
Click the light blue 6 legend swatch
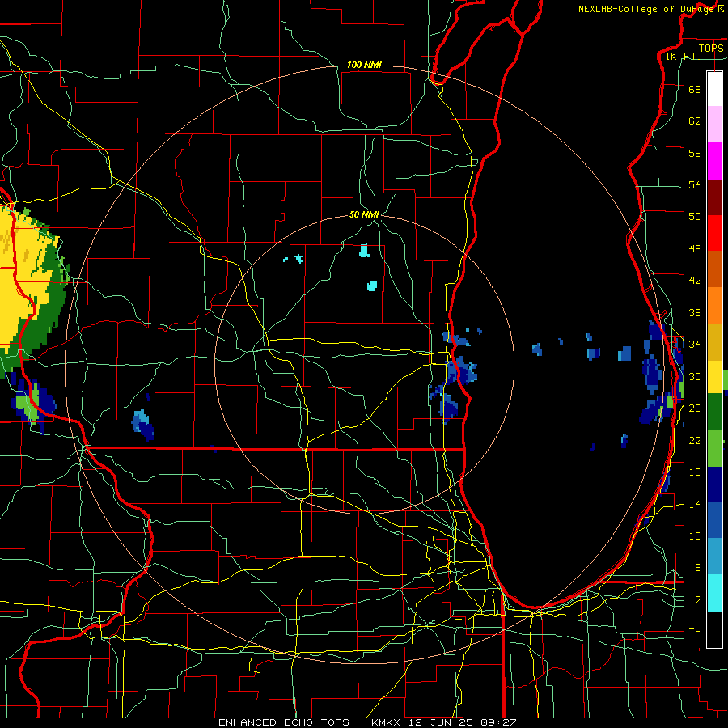click(714, 557)
